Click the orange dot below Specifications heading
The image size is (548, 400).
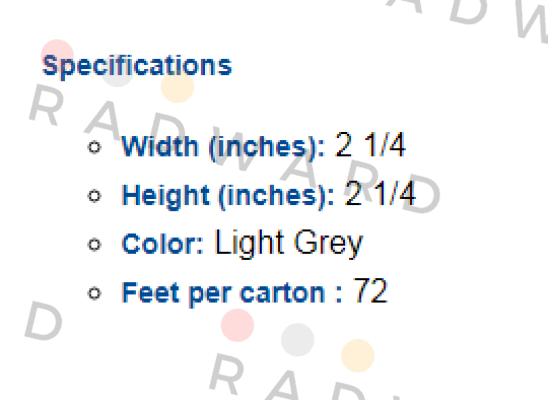pos(178,86)
